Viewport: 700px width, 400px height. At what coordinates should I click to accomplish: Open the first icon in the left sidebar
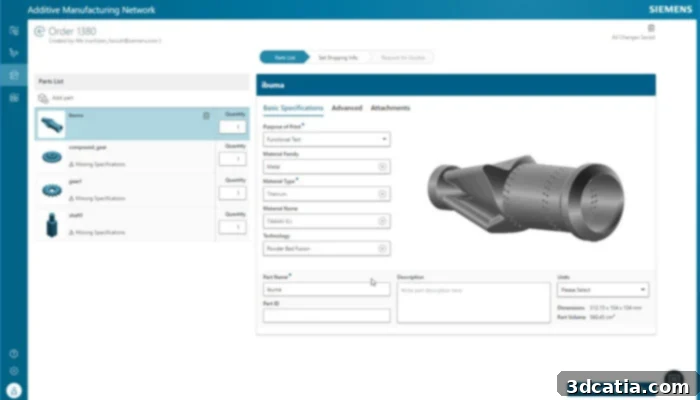click(14, 30)
